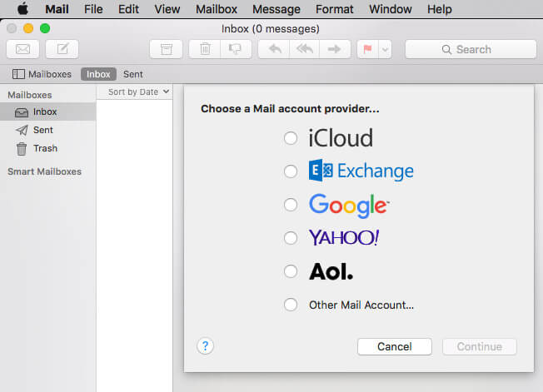The height and width of the screenshot is (392, 543).
Task: Click the Get Mail envelope toolbar icon
Action: [x=22, y=49]
